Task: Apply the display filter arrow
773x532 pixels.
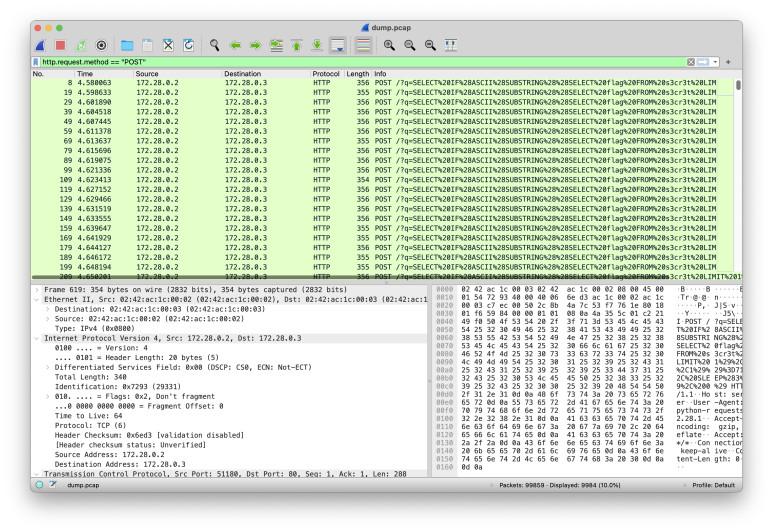Action: [x=703, y=62]
